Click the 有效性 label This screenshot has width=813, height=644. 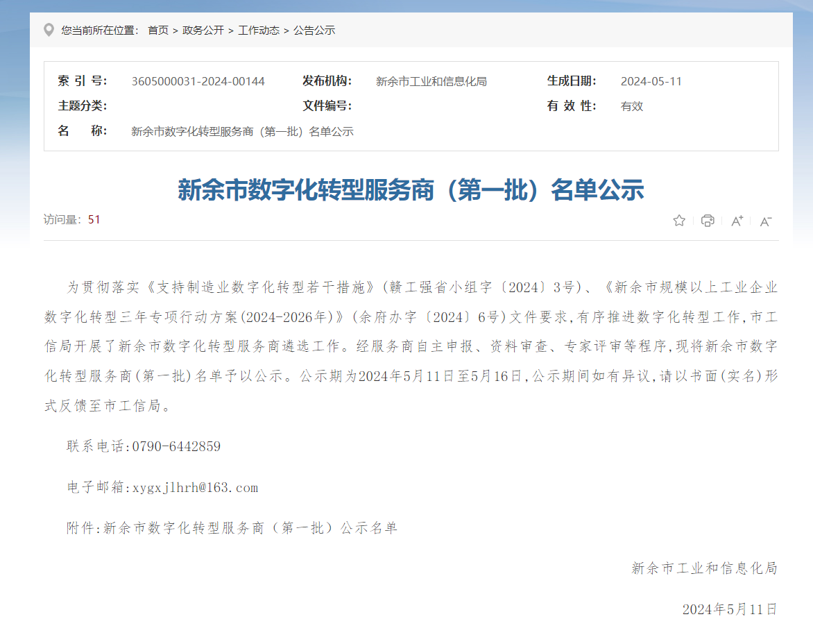point(572,105)
